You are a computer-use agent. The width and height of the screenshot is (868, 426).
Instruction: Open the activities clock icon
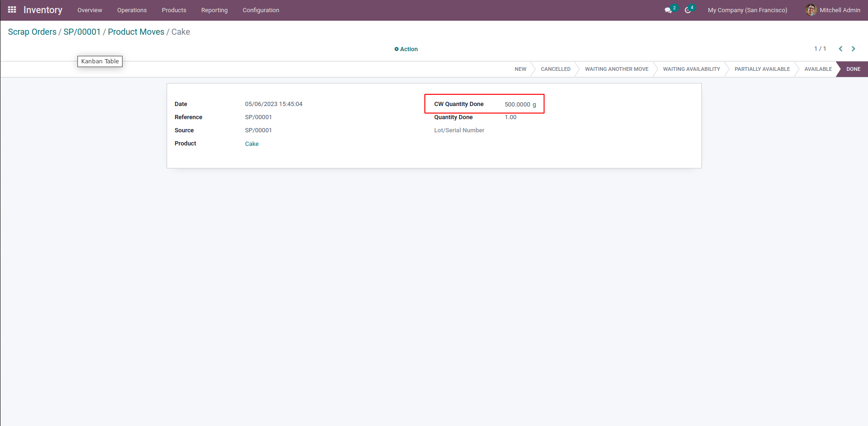(688, 10)
